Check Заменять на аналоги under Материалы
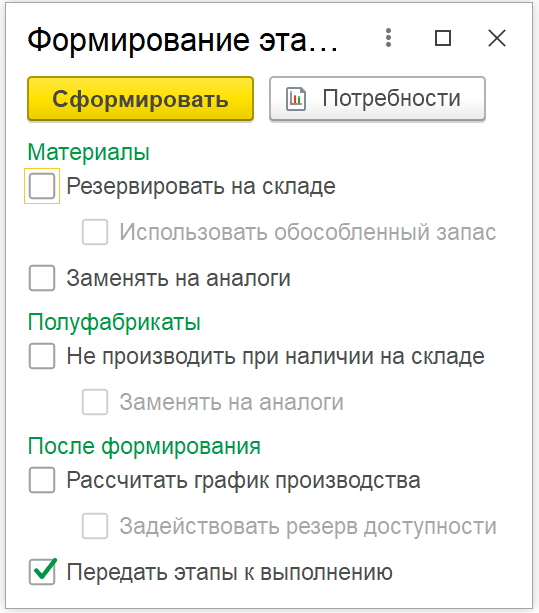The width and height of the screenshot is (539, 613). (x=42, y=278)
